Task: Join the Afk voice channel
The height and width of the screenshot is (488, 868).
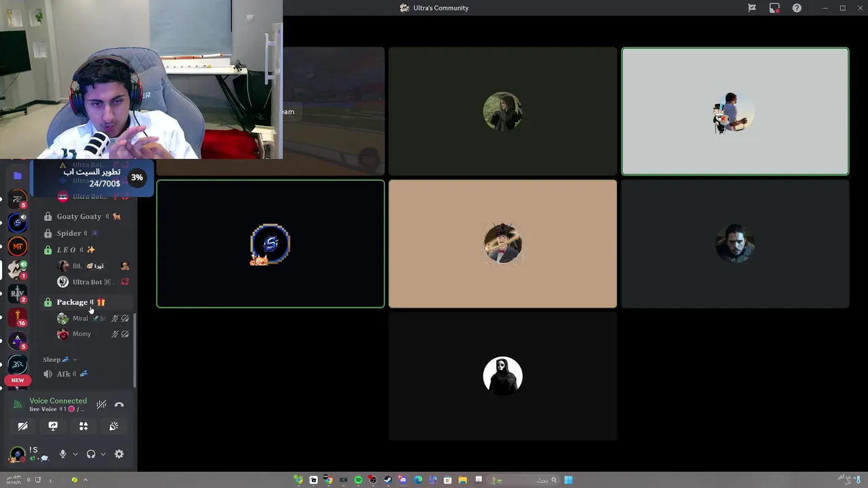Action: pyautogui.click(x=85, y=374)
